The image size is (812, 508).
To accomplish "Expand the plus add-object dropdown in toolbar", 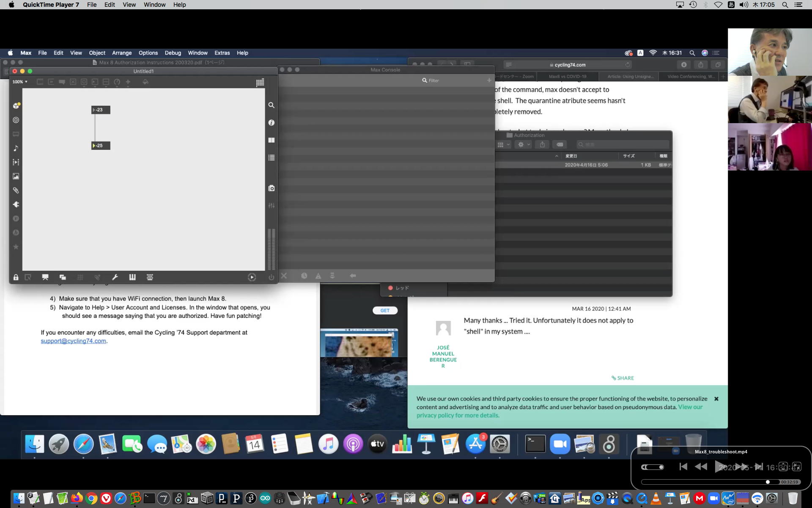I will pos(128,82).
